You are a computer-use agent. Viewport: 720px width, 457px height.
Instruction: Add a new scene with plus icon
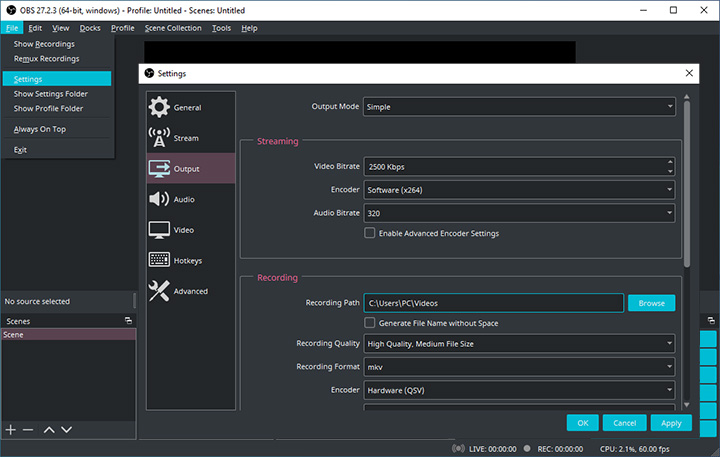(11, 429)
